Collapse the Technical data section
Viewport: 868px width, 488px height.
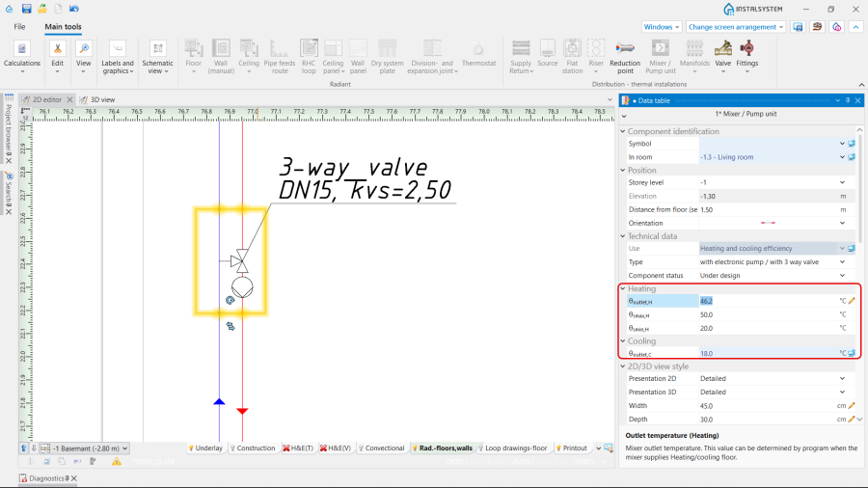(623, 236)
